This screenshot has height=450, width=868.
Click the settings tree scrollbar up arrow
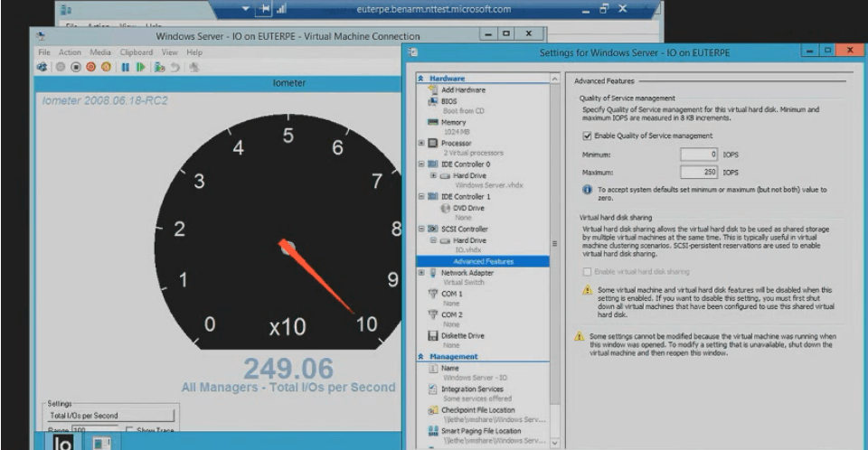tap(554, 80)
